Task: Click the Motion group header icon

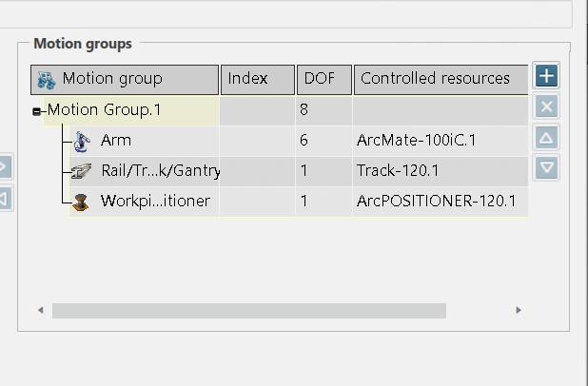Action: [x=45, y=79]
